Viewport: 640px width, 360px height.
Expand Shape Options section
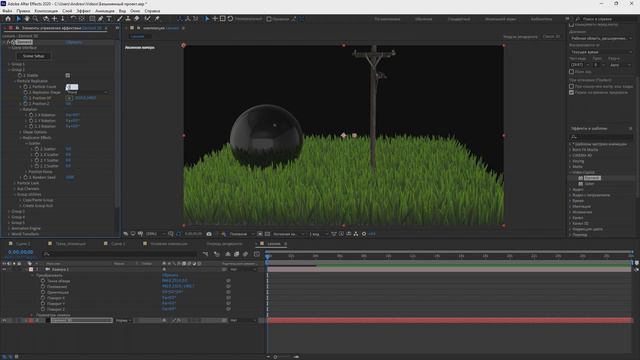21,132
